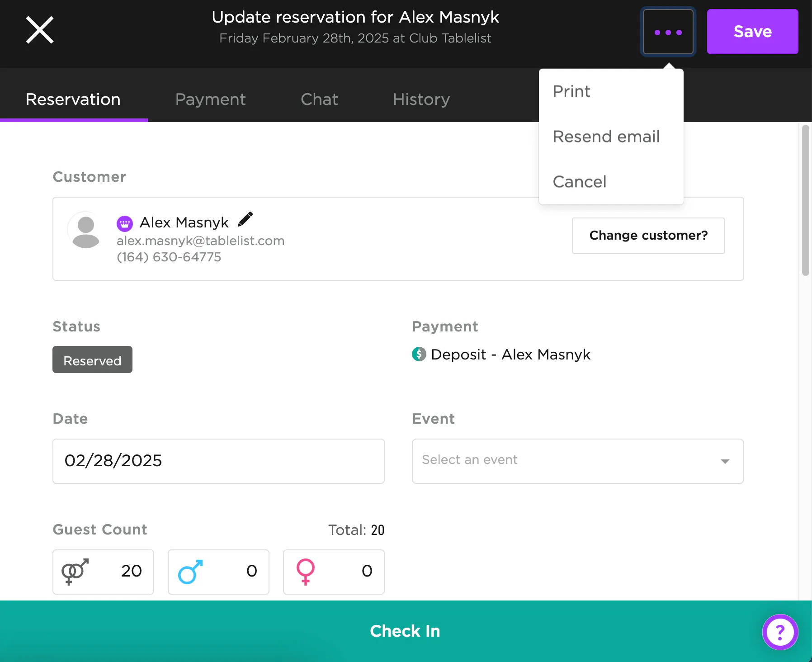Image resolution: width=812 pixels, height=662 pixels.
Task: Toggle the three-dot more options menu
Action: click(x=668, y=32)
